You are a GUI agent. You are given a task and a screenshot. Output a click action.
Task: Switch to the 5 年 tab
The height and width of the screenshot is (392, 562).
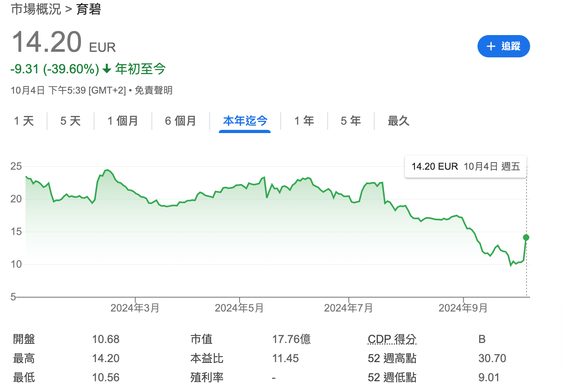(x=351, y=121)
